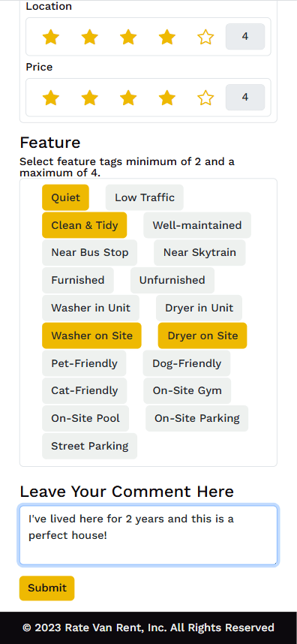The width and height of the screenshot is (297, 644).
Task: Toggle off the Clean & Tidy tag
Action: pyautogui.click(x=85, y=225)
